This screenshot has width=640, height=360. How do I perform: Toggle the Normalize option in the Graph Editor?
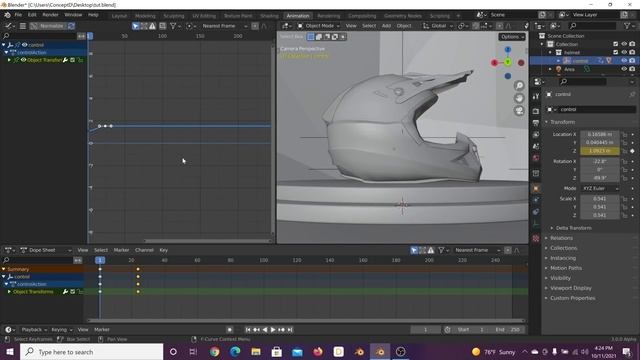pyautogui.click(x=48, y=26)
